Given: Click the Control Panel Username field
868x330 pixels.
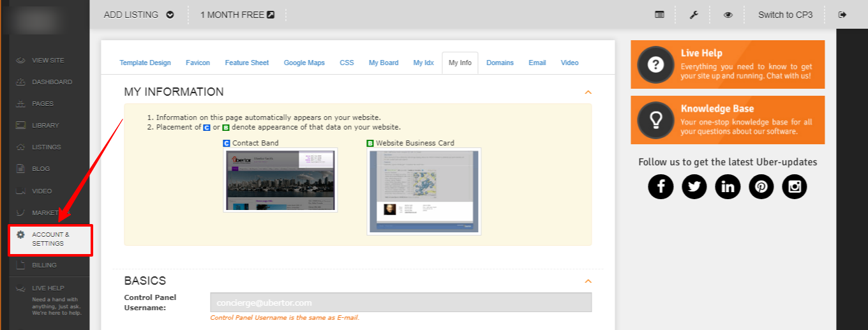Looking at the screenshot, I should click(401, 303).
